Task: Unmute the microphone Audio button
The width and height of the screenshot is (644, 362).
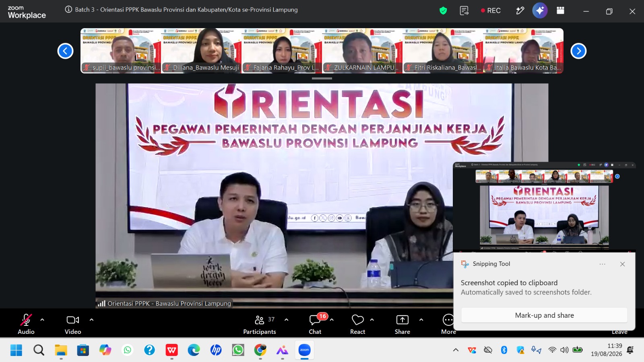Action: [26, 324]
